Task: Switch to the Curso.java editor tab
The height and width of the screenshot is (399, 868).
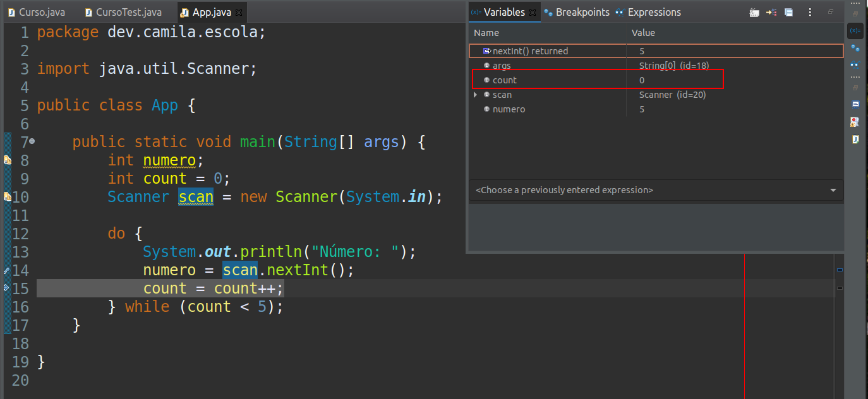Action: click(35, 13)
